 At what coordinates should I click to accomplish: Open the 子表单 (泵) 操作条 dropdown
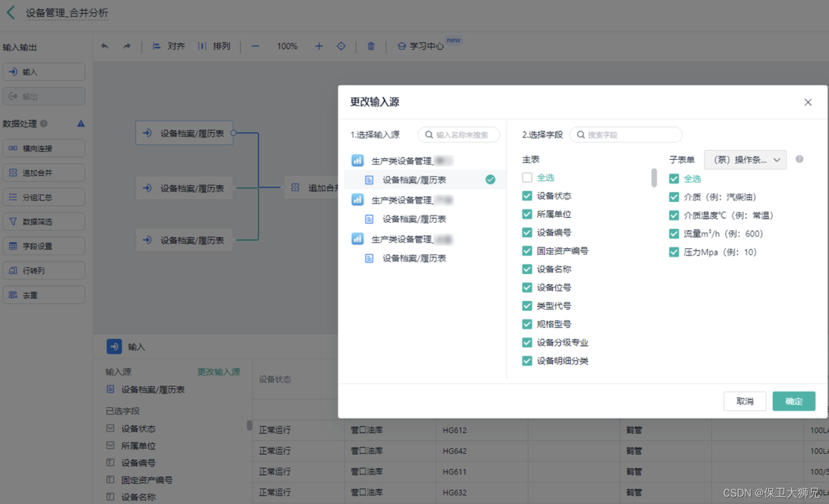[x=745, y=160]
